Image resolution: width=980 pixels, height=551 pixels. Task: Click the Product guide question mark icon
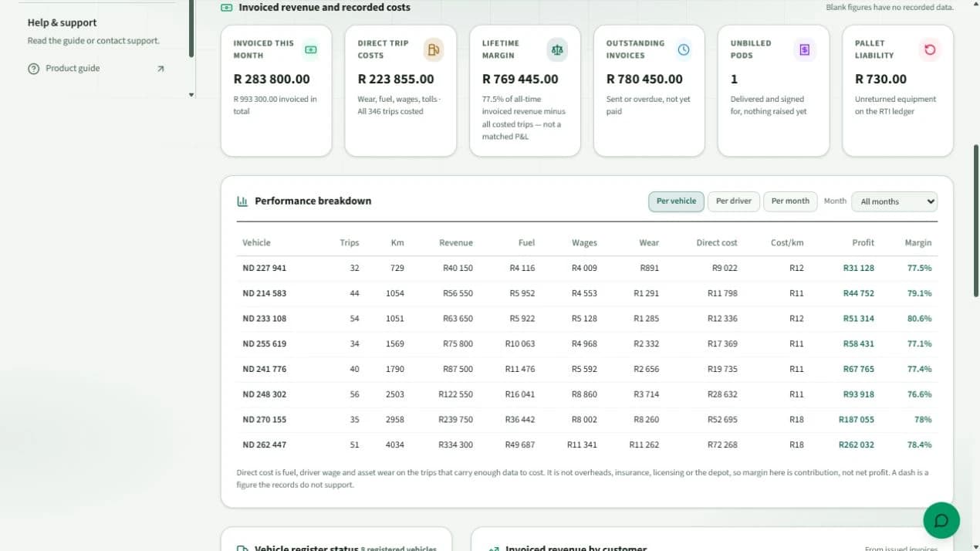click(x=33, y=69)
